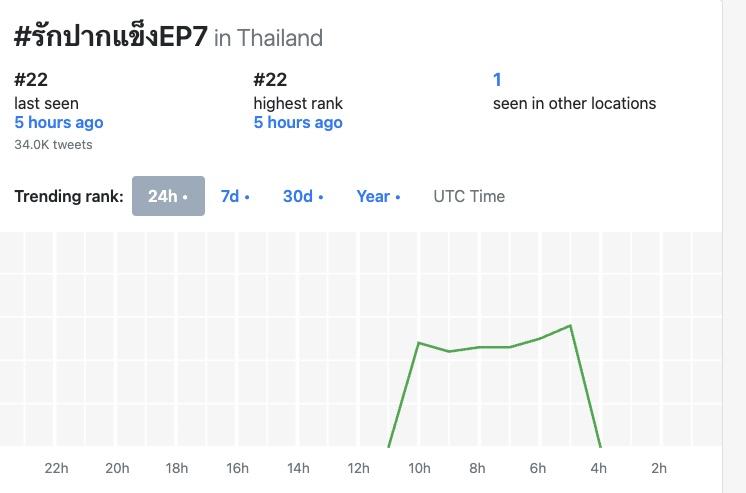Click the #รักปากแข็งEP7 hashtag title
Screen dimensions: 746x493
111,37
